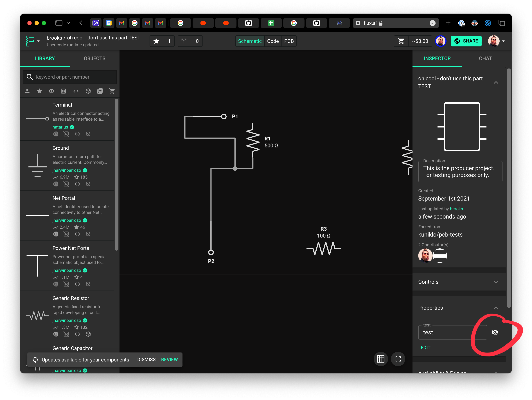Image resolution: width=532 pixels, height=400 pixels.
Task: Focus the keyword or part number search
Action: [x=70, y=77]
